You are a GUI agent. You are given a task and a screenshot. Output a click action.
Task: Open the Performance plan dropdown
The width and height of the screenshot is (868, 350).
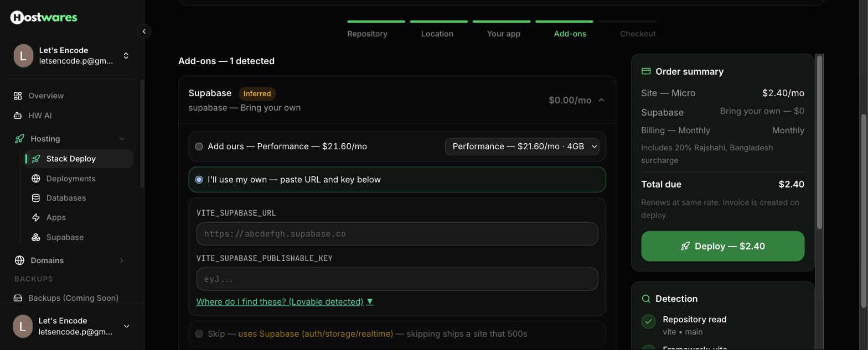[x=522, y=147]
